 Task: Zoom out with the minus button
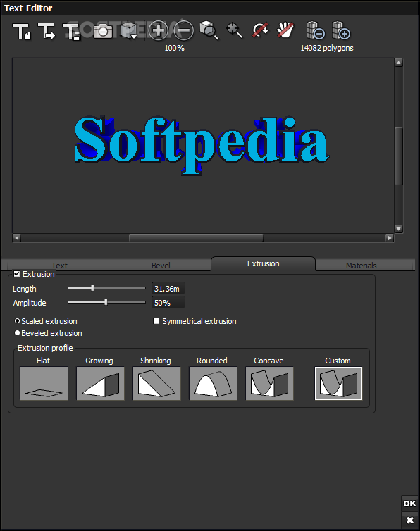tap(184, 30)
